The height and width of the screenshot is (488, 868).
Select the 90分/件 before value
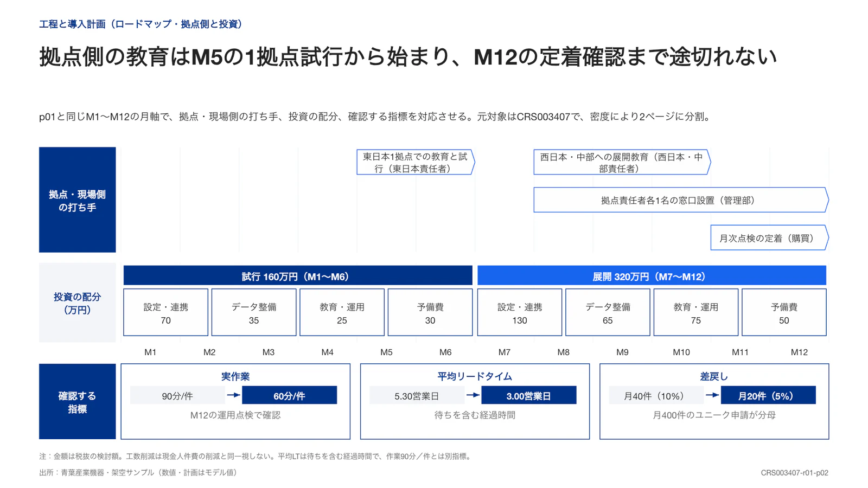point(177,395)
